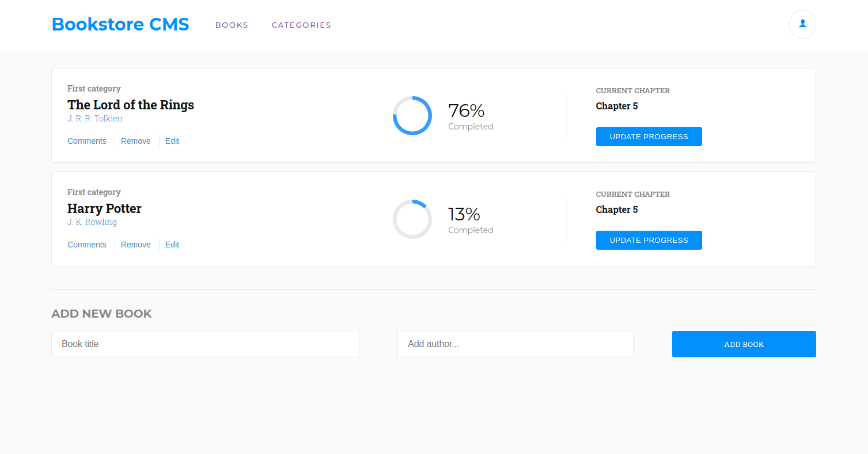Viewport: 868px width, 454px height.
Task: Click the user profile icon
Action: (802, 24)
